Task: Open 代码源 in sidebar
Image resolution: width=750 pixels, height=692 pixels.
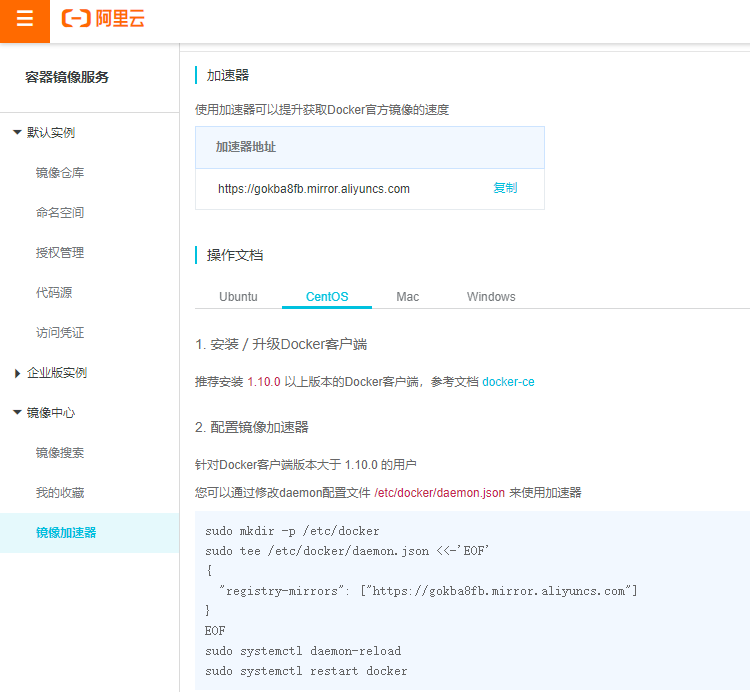Action: (54, 292)
